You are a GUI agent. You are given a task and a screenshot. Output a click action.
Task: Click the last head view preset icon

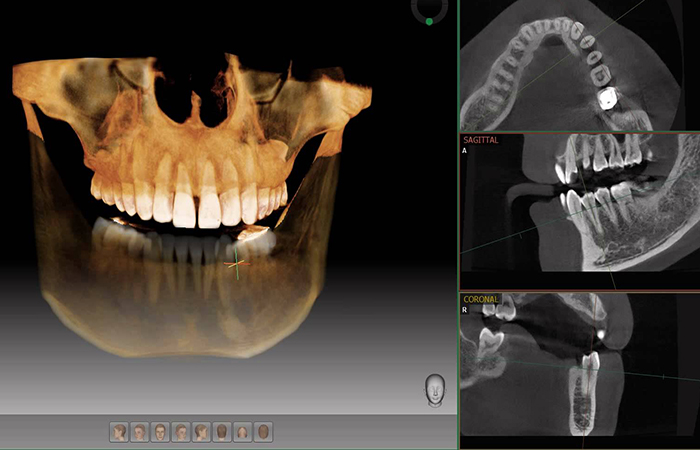[x=264, y=432]
